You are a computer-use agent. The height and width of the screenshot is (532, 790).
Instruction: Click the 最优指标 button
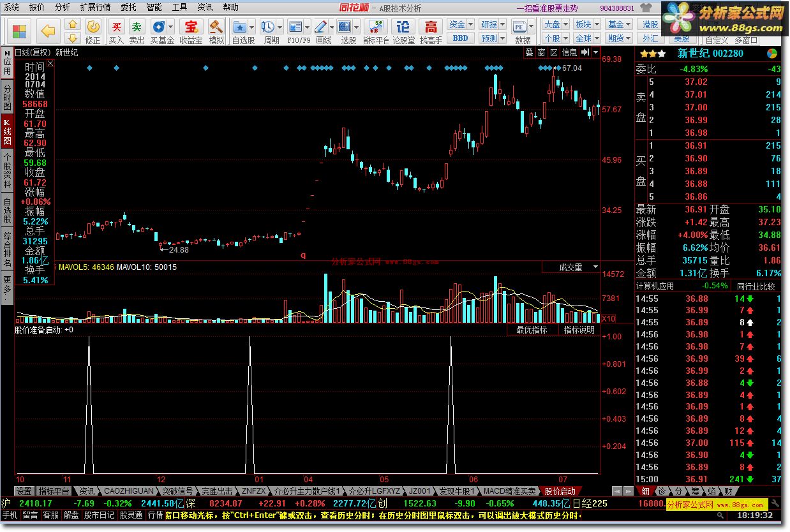[532, 330]
